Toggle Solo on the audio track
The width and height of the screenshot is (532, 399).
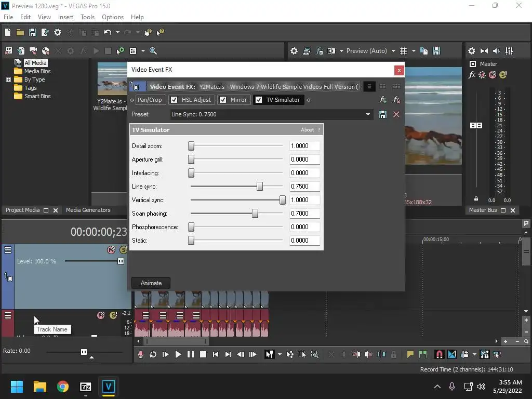[x=113, y=315]
